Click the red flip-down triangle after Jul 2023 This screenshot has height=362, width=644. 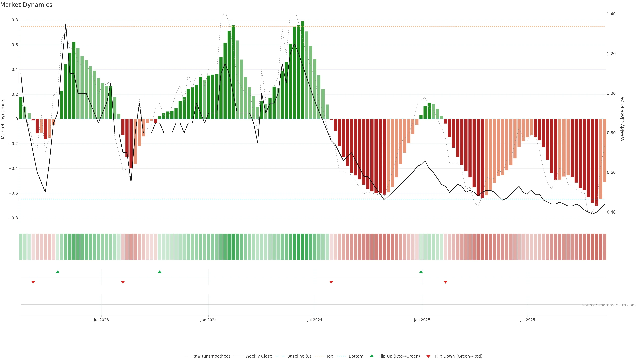tap(123, 282)
